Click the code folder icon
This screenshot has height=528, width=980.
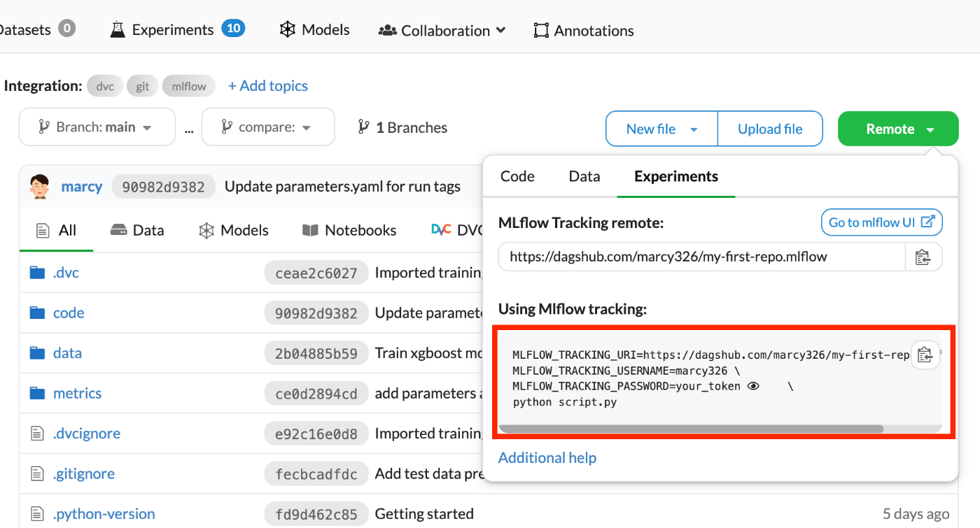[37, 313]
